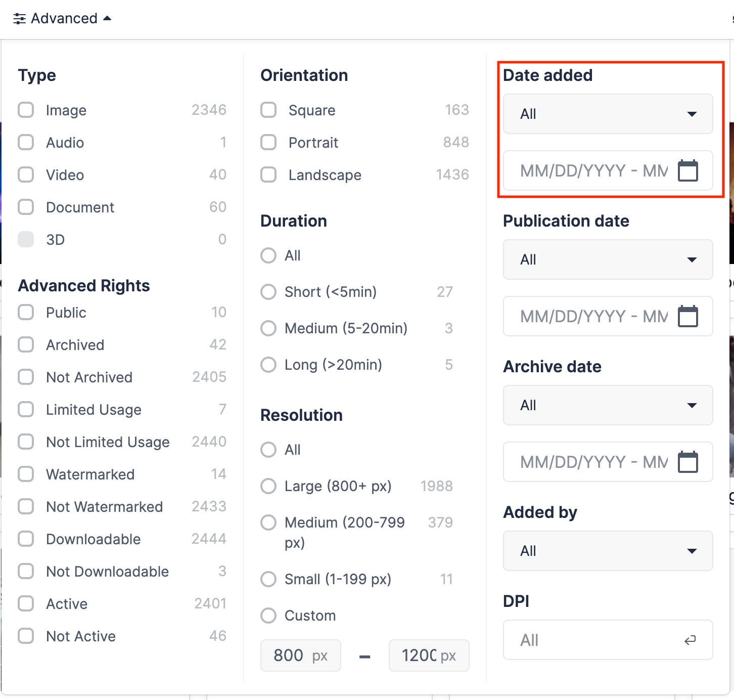Click the Landscape count 1436
This screenshot has height=700, width=734.
pyautogui.click(x=452, y=174)
